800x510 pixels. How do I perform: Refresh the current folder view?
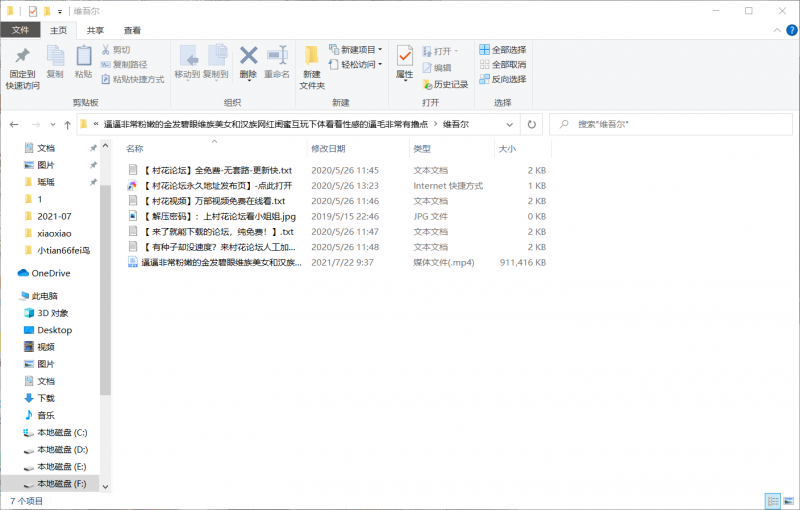pyautogui.click(x=532, y=124)
